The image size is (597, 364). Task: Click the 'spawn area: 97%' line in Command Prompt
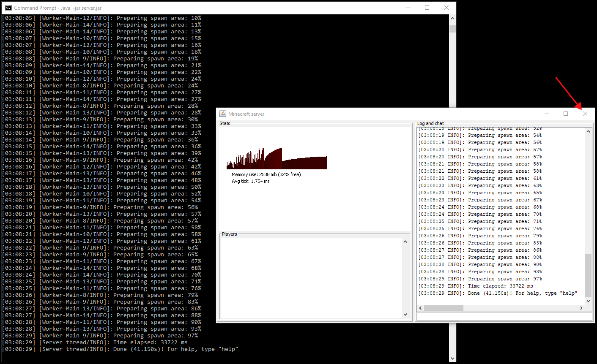pyautogui.click(x=100, y=336)
